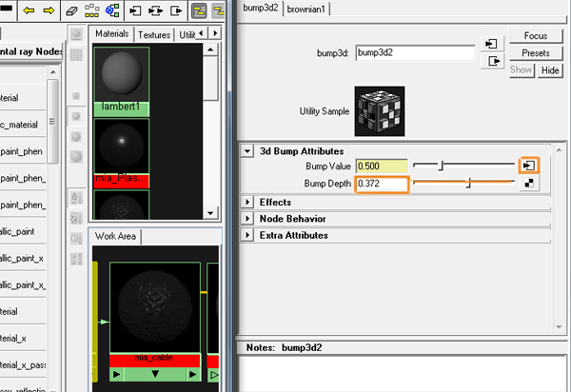This screenshot has height=392, width=571.
Task: Click the materials panel scroll down arrow
Action: 210,213
